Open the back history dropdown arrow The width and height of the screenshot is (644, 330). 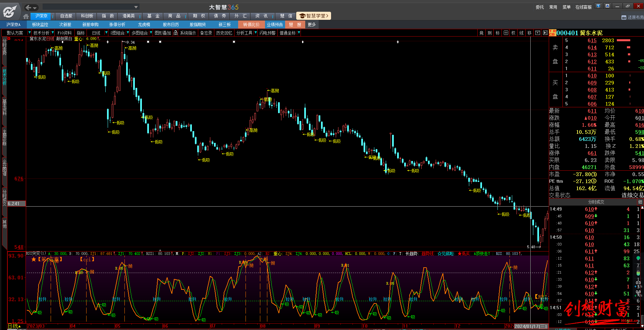pyautogui.click(x=35, y=8)
